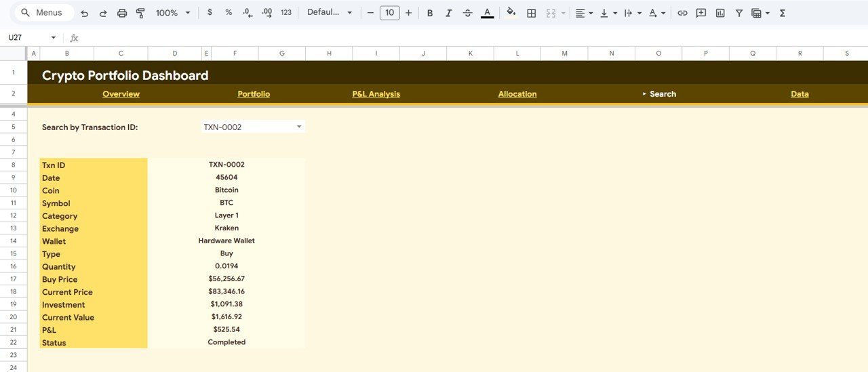Click the Create a filter icon
868x372 pixels.
[x=739, y=13]
